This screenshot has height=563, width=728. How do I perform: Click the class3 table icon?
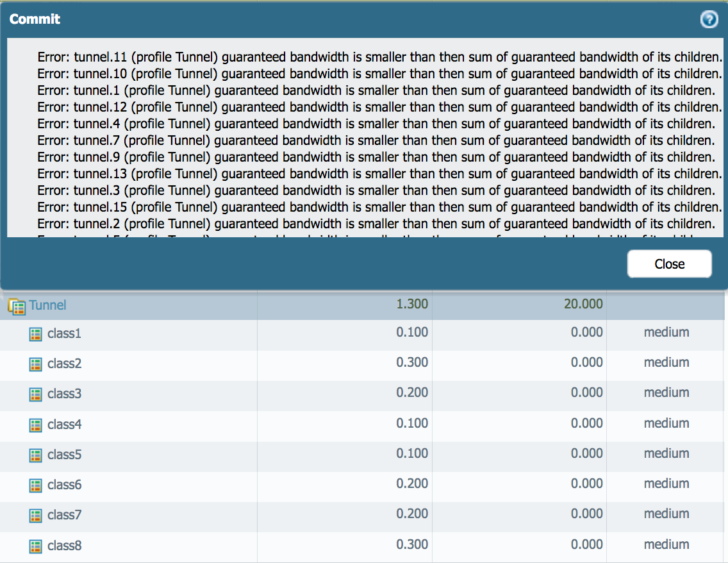35,394
